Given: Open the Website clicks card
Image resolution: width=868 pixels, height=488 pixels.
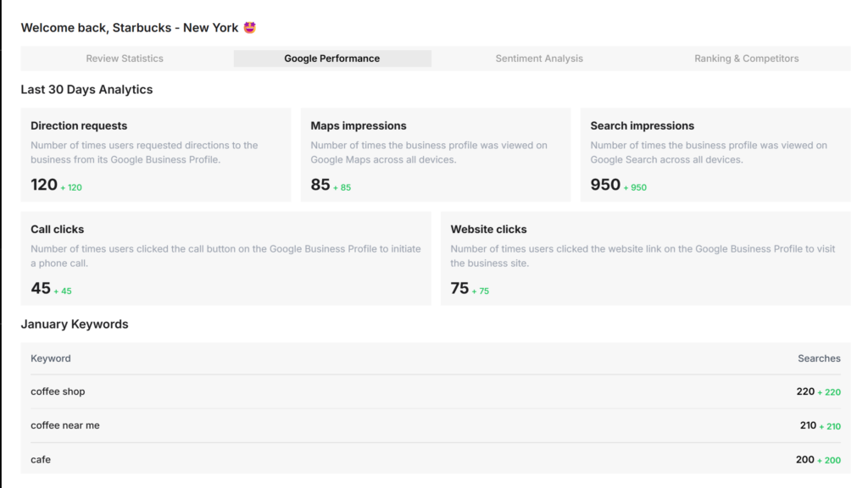Looking at the screenshot, I should pyautogui.click(x=645, y=258).
